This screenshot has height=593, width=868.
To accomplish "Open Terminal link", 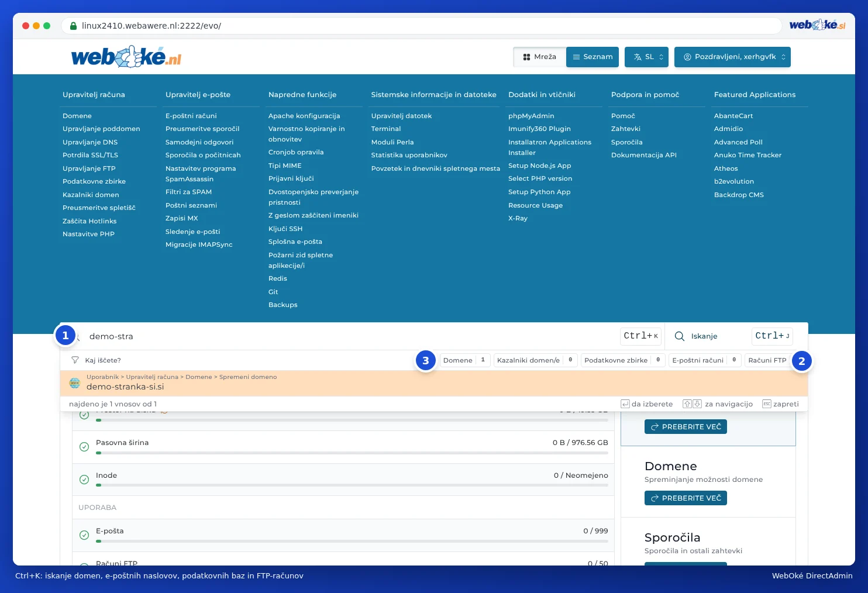I will 386,129.
